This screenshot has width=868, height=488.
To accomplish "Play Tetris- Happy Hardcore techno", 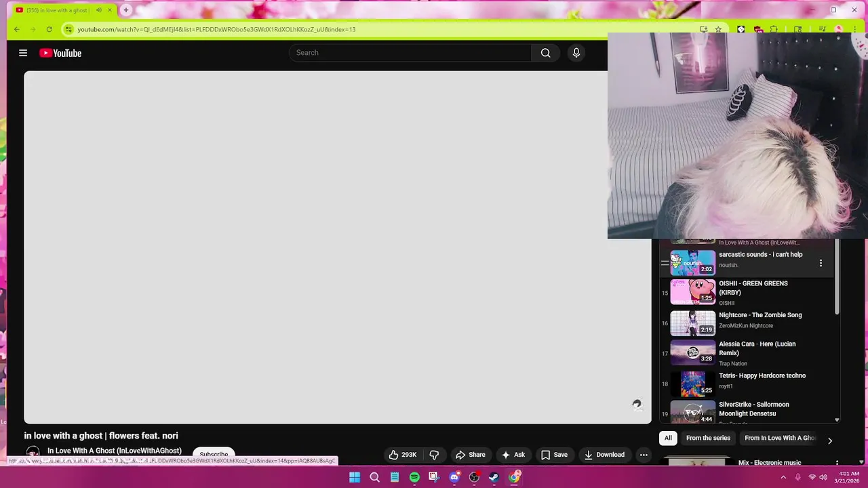I will click(762, 375).
